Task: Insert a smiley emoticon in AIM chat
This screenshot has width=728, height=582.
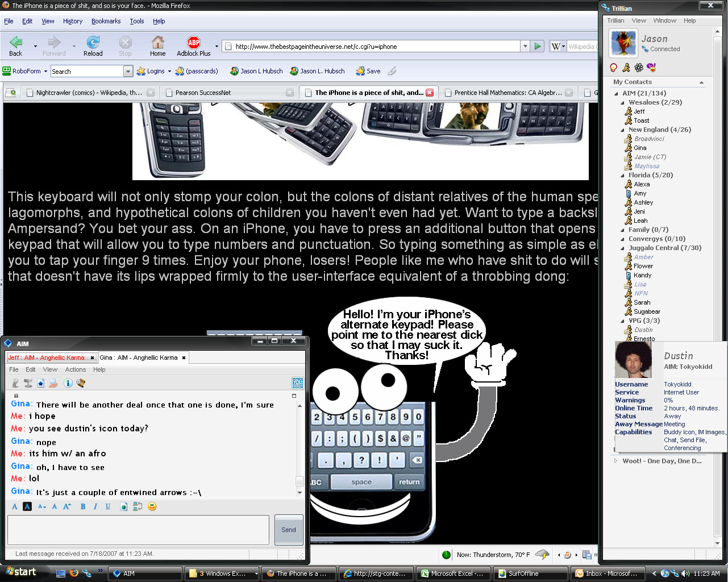Action: point(152,506)
